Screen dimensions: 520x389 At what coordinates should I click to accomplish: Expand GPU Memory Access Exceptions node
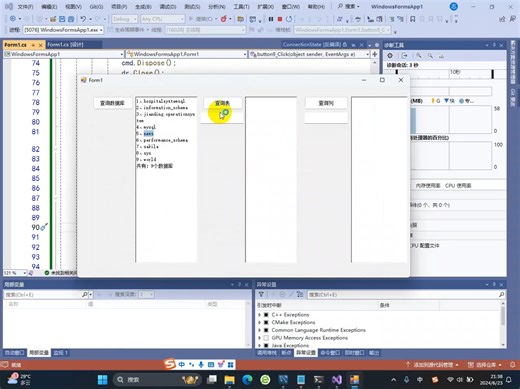click(259, 338)
